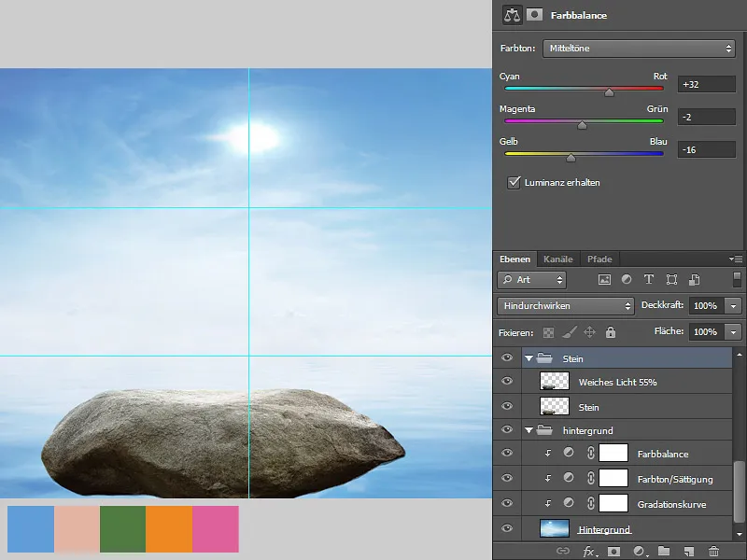Click the Farbbalance layer mask thumbnail
Screen dimensions: 747x560
pos(613,453)
